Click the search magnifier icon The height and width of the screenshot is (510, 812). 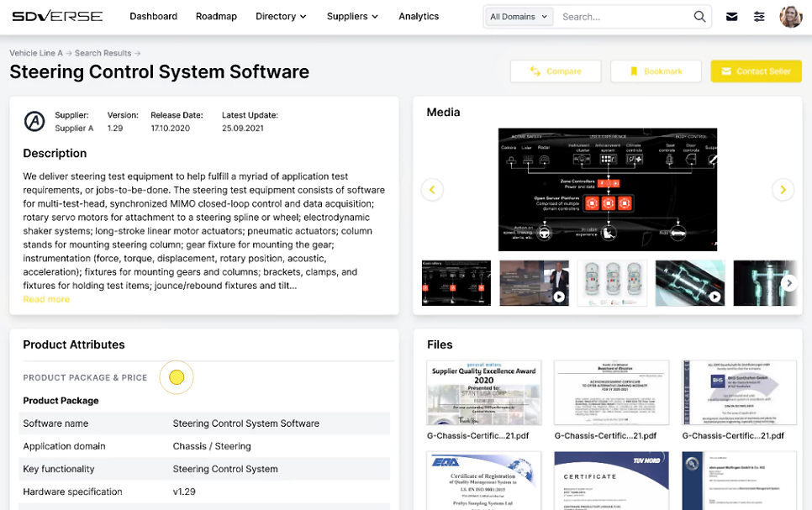(x=699, y=17)
